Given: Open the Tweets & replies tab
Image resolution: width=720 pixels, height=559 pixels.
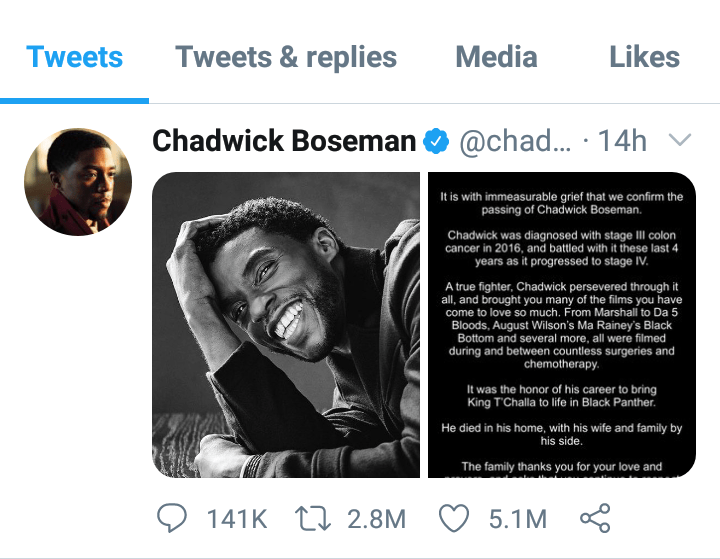Looking at the screenshot, I should [x=286, y=57].
